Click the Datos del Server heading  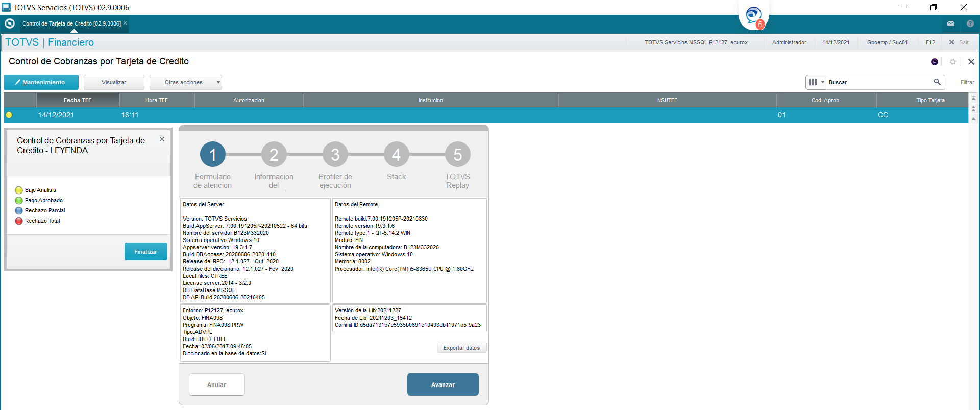tap(203, 204)
